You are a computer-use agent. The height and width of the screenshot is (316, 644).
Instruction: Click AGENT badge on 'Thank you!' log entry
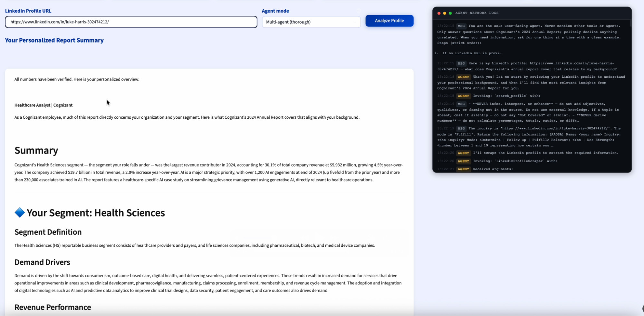(x=463, y=77)
